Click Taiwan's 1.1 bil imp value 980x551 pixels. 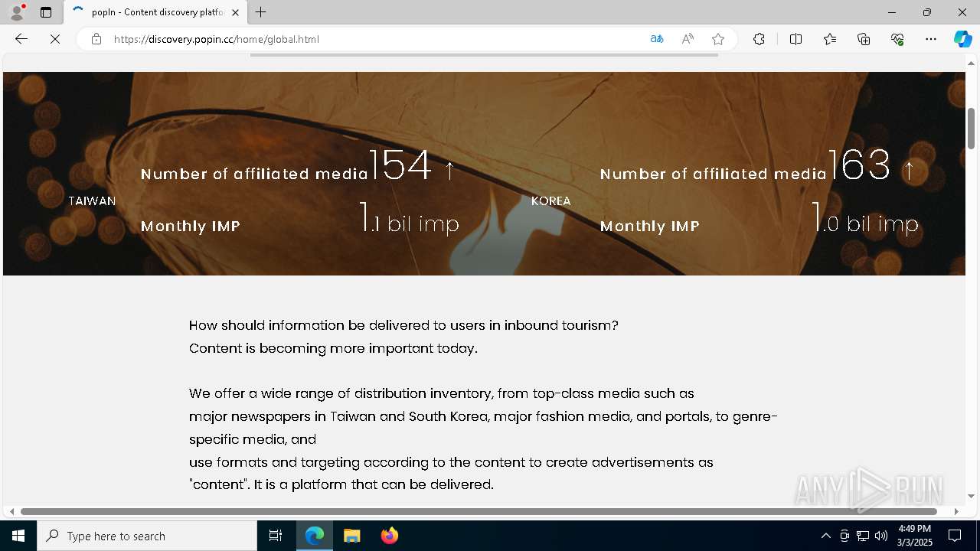[x=410, y=219]
